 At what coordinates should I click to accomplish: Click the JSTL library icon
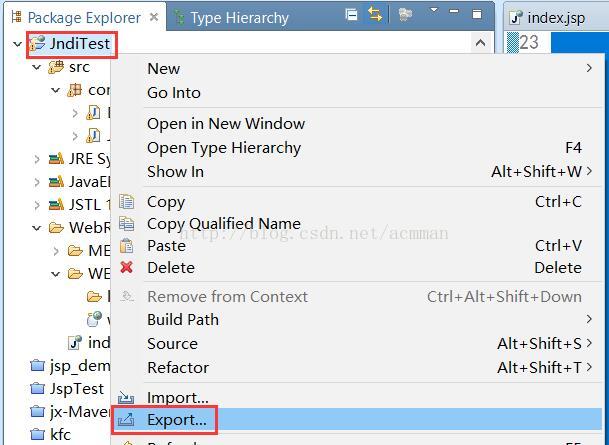tap(56, 204)
